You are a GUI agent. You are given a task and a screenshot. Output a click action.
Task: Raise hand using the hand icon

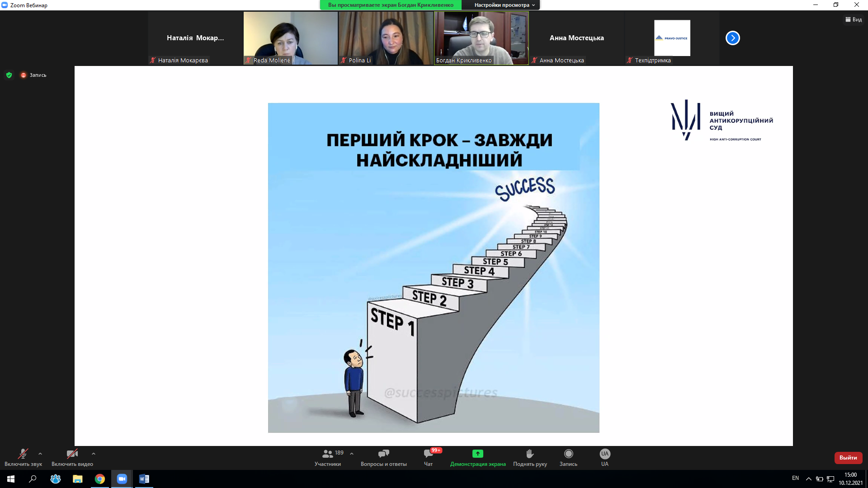[530, 454]
